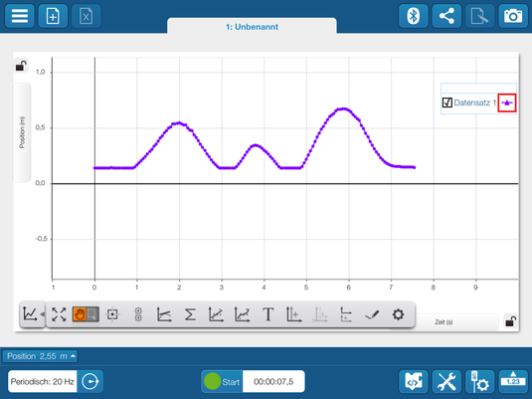532x399 pixels.
Task: Change Datensatz 1 purple symbol color
Action: tap(507, 102)
